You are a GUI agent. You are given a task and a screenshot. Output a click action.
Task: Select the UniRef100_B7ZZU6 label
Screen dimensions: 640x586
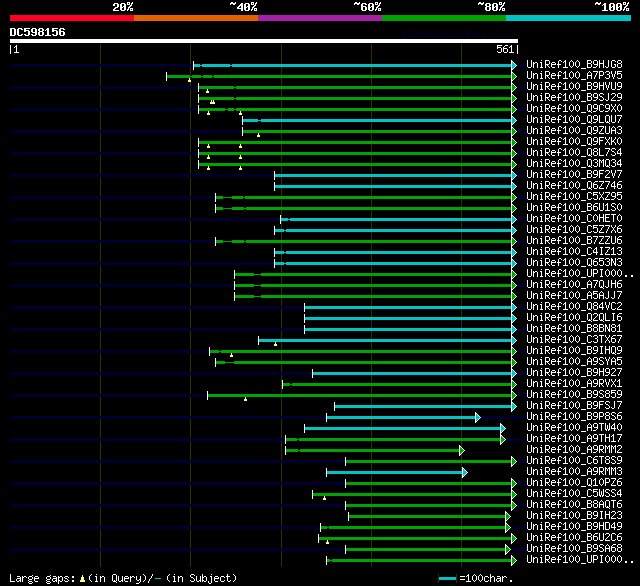click(574, 241)
